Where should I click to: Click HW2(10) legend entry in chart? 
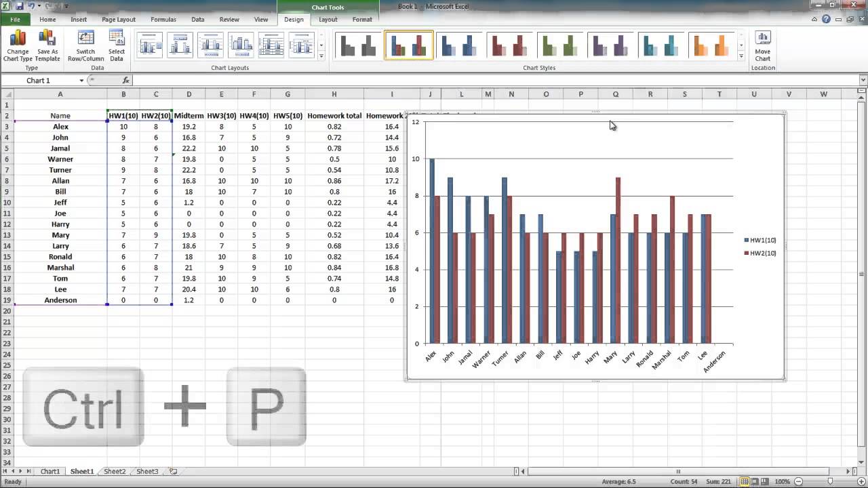click(759, 253)
